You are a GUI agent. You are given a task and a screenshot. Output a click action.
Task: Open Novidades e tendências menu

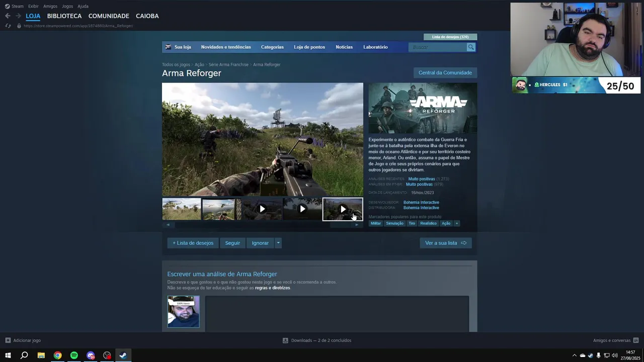point(226,47)
